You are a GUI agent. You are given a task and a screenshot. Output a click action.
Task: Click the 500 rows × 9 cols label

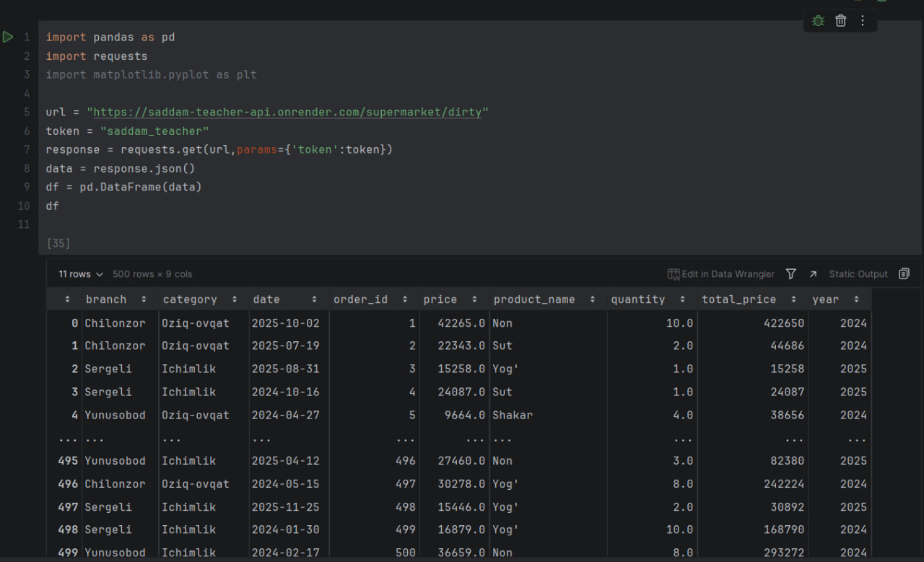152,274
